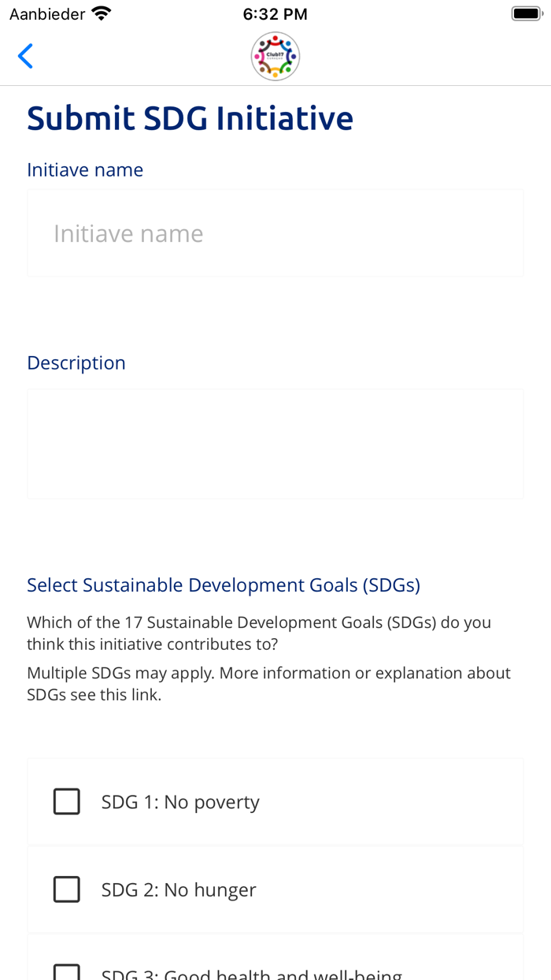Tap the blue back chevron
The width and height of the screenshot is (551, 980).
tap(24, 54)
